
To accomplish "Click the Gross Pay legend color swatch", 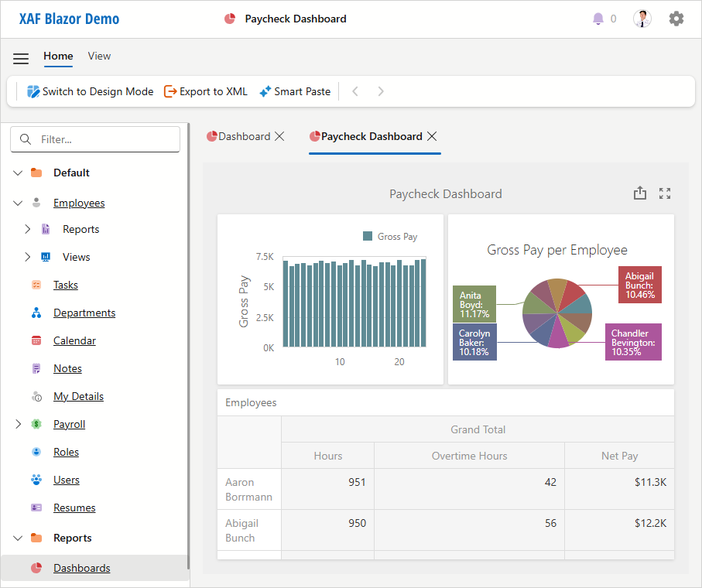I will click(x=368, y=236).
